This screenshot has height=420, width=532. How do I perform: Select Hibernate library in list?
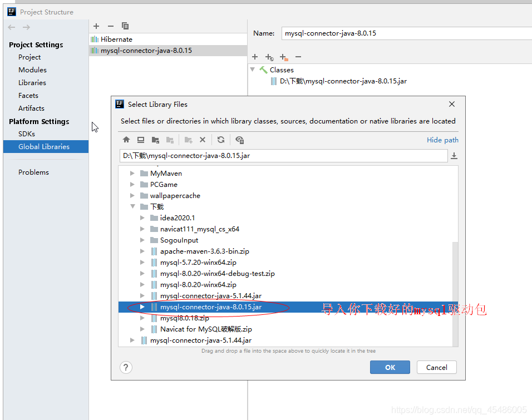(168, 39)
